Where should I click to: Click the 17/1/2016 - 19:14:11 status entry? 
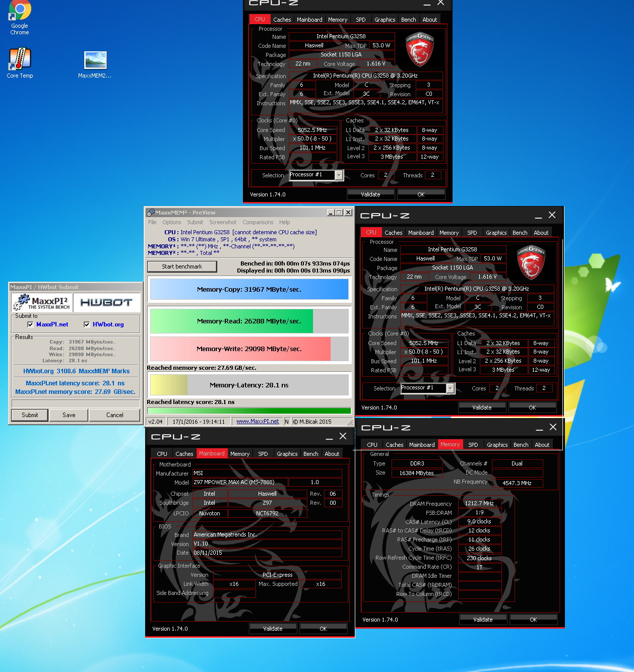click(x=199, y=422)
